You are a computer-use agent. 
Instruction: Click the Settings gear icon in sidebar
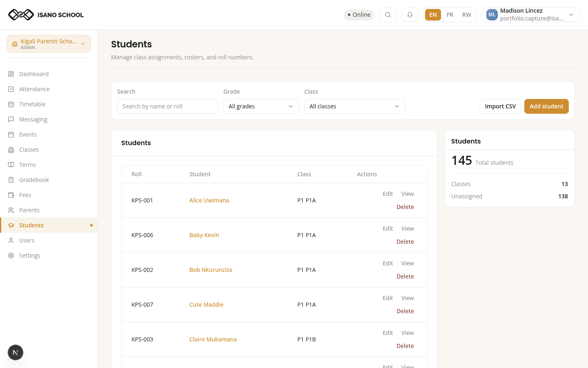click(x=11, y=256)
